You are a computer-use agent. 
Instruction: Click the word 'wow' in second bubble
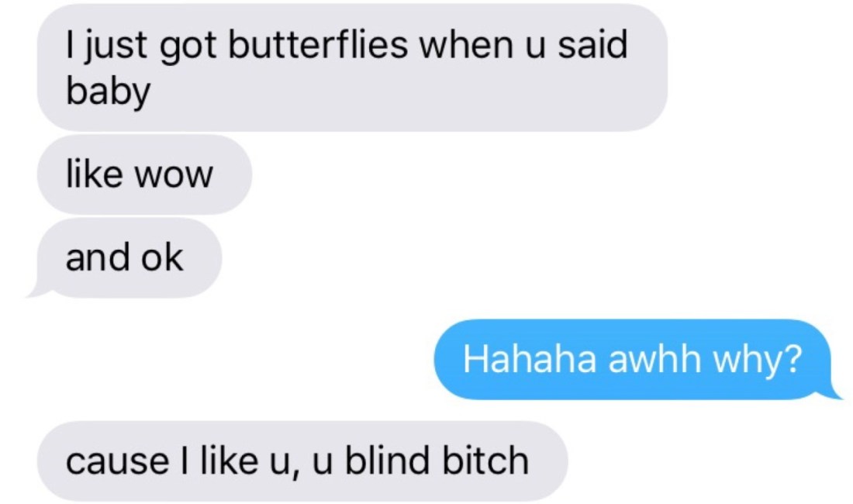tap(174, 175)
